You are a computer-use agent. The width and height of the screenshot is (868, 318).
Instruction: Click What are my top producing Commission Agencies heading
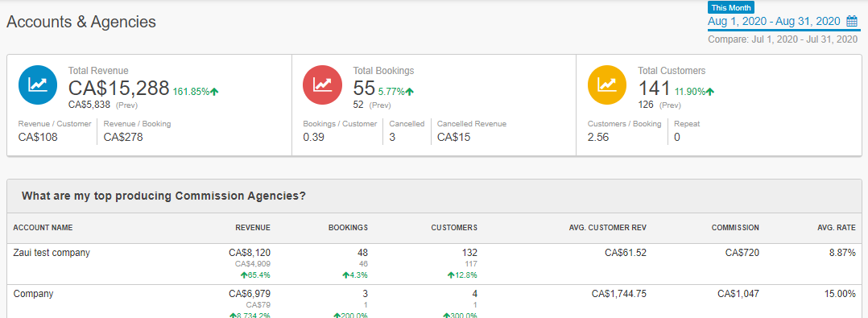[164, 196]
